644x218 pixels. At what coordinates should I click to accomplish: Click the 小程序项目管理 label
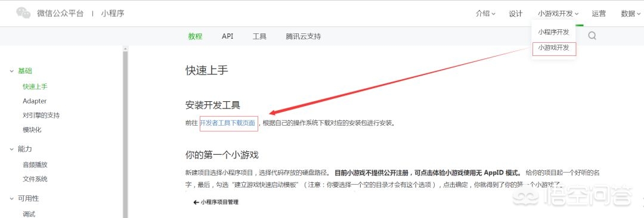pyautogui.click(x=219, y=202)
